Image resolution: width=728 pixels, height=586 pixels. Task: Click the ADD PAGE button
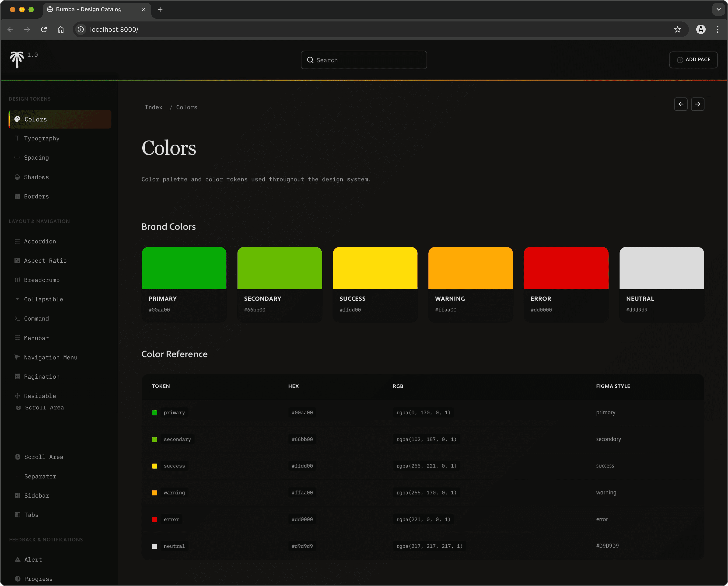click(693, 60)
